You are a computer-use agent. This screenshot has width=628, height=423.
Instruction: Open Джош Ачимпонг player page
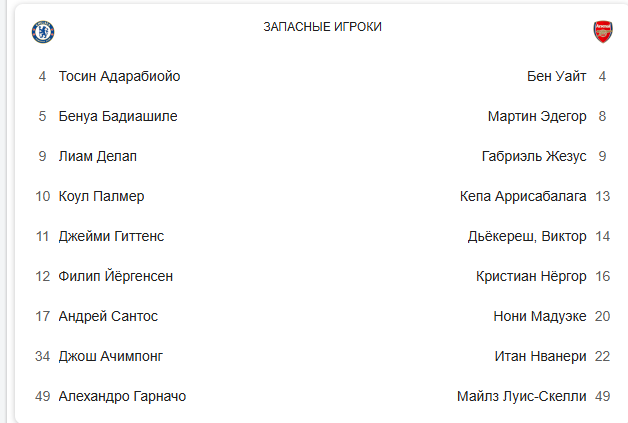[110, 356]
